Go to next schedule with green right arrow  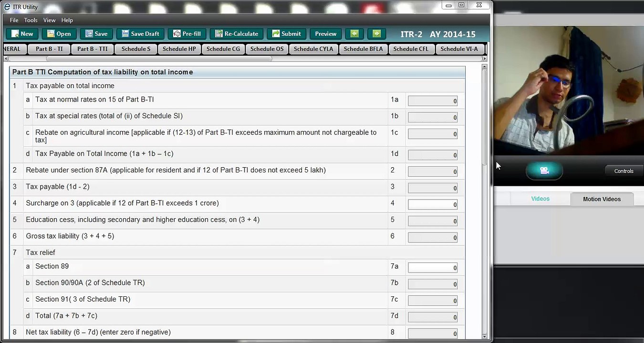(x=377, y=34)
